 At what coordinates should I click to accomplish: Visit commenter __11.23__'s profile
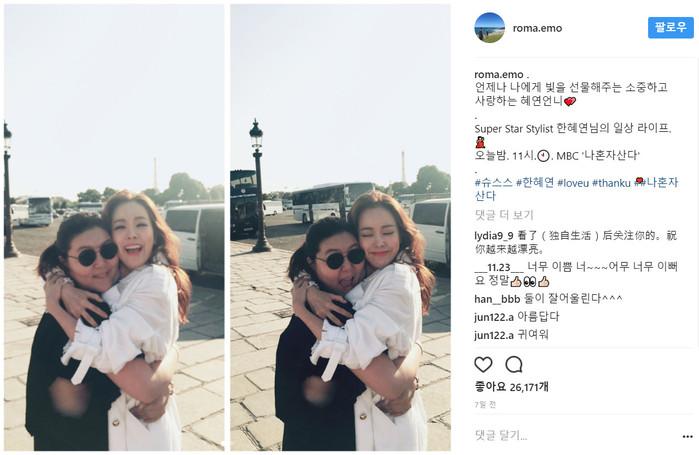click(499, 267)
